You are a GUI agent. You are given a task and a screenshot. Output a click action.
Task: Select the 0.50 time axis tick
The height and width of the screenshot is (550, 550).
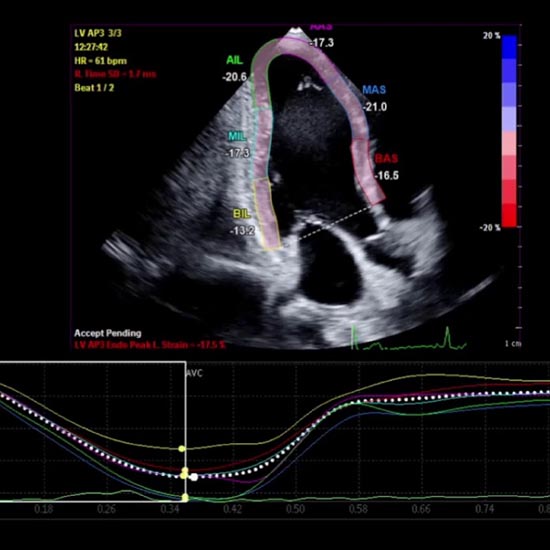(x=295, y=509)
